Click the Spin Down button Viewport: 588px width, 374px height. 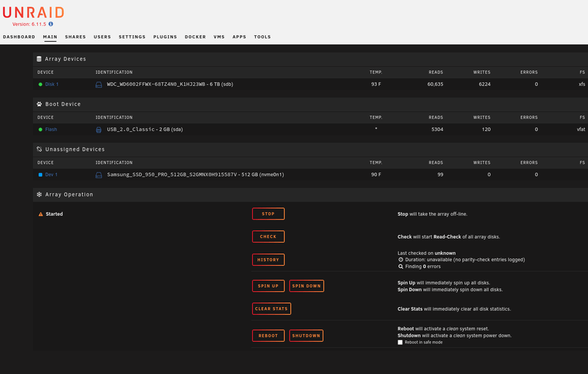point(306,286)
